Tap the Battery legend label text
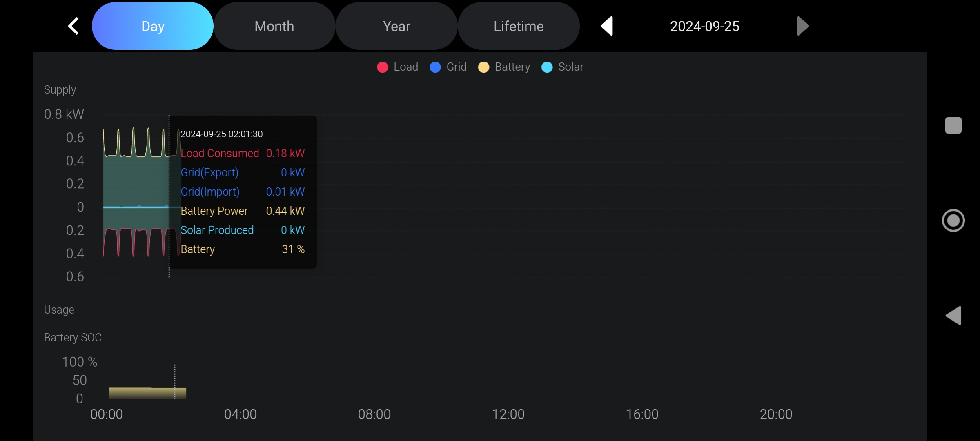Image resolution: width=980 pixels, height=441 pixels. (x=512, y=67)
